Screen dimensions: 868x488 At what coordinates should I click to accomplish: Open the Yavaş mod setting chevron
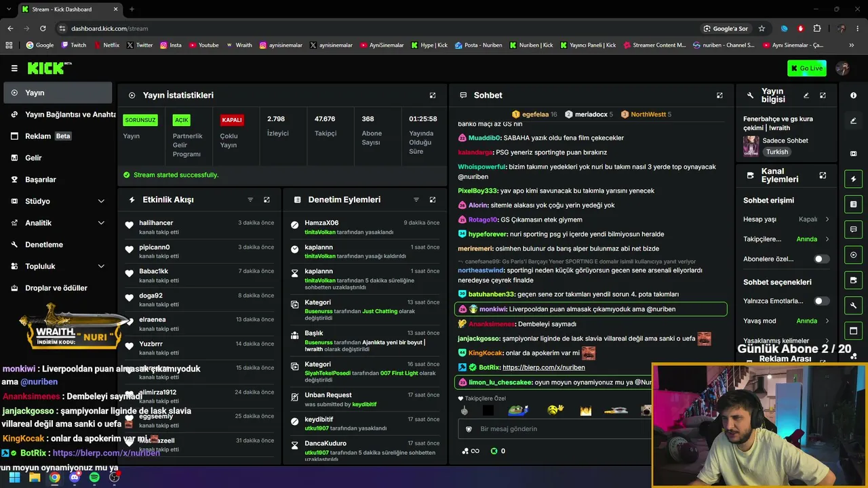tap(827, 321)
